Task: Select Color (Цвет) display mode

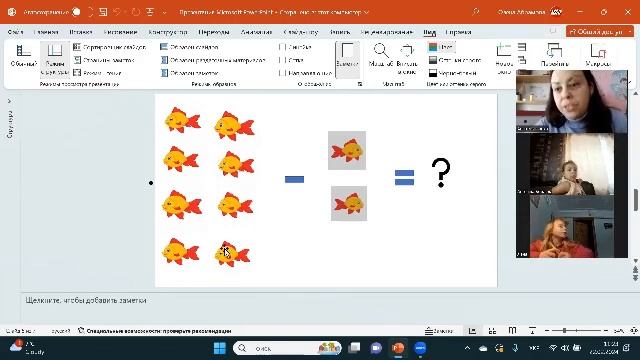Action: 441,47
